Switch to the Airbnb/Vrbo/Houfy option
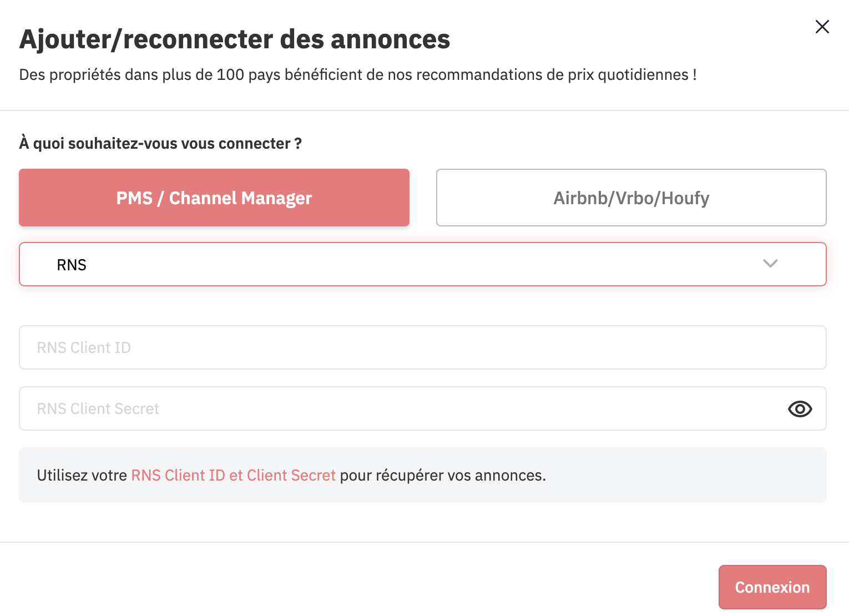 click(631, 198)
